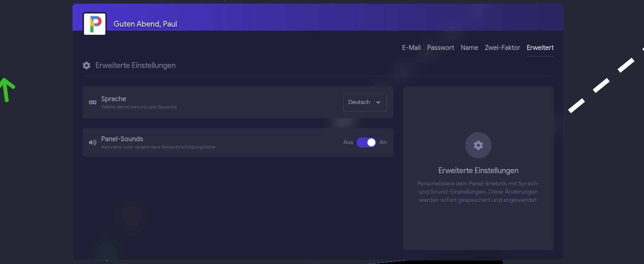Click the language translate icon next to Sprache
The height and width of the screenshot is (264, 644).
[x=93, y=102]
